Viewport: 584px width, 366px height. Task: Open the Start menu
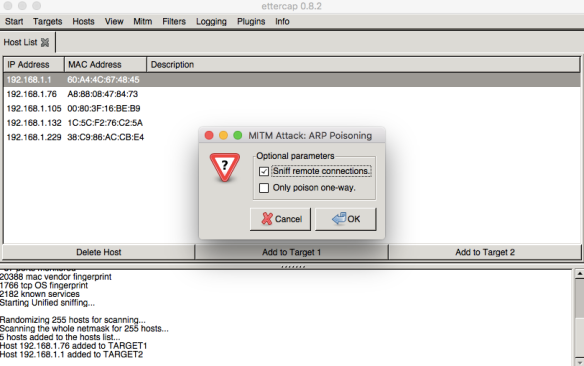tap(14, 22)
